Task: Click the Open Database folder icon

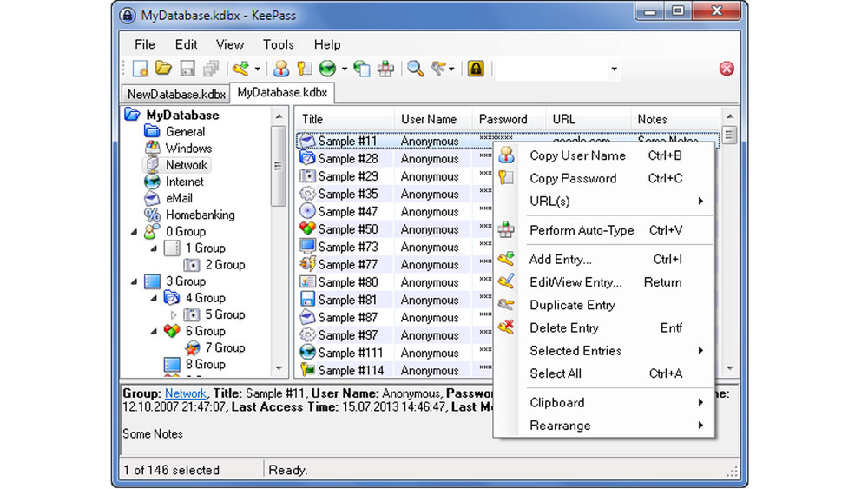Action: [x=163, y=69]
